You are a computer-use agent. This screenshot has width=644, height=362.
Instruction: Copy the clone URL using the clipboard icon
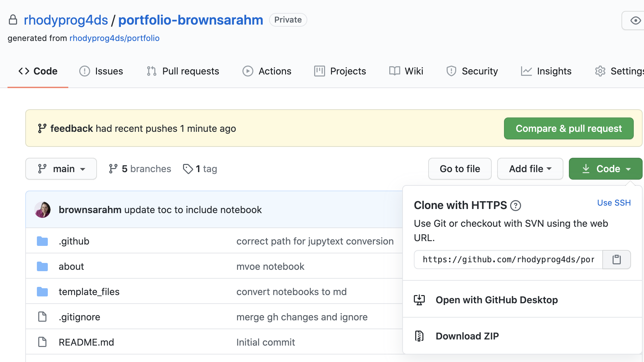click(617, 260)
